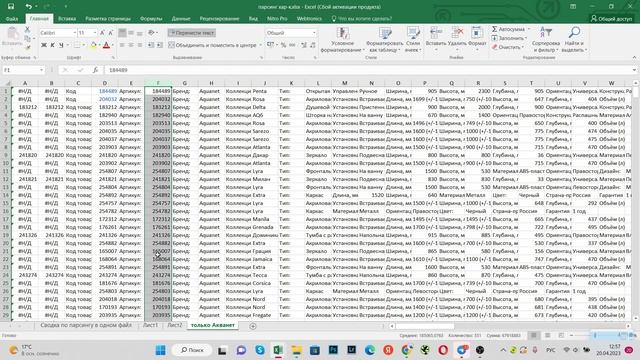Align cell text to the left

[122, 45]
